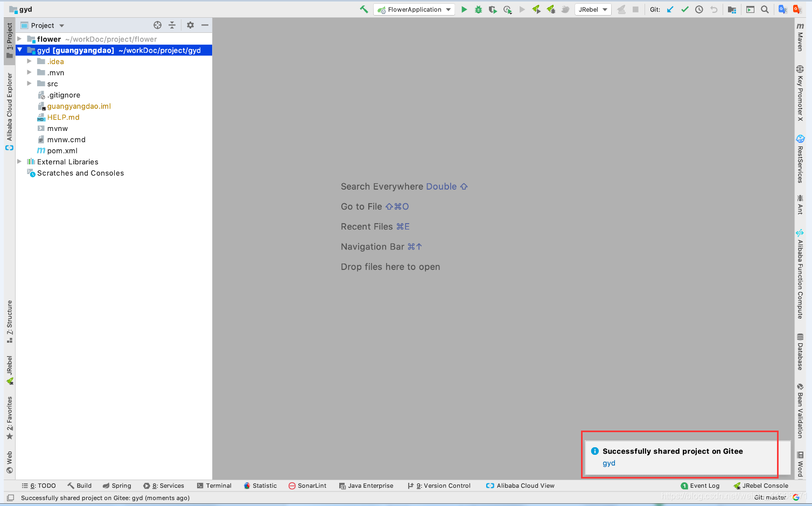
Task: Open the SonarLint tool tab
Action: (x=307, y=486)
